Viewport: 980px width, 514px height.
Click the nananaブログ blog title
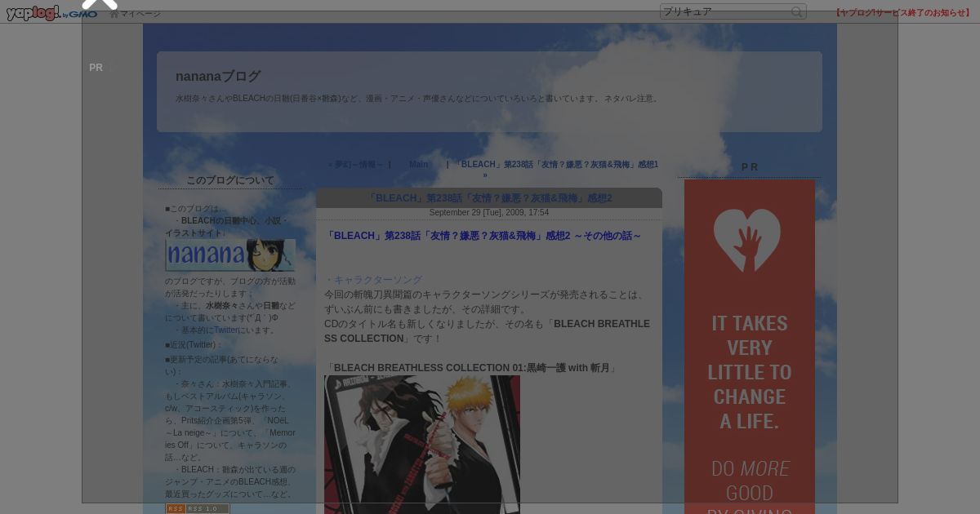218,76
